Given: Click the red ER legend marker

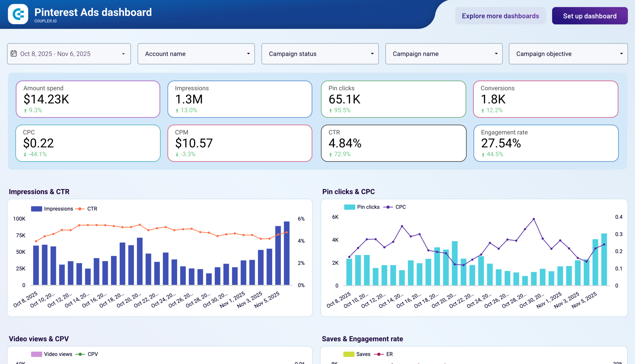Looking at the screenshot, I should pos(379,354).
